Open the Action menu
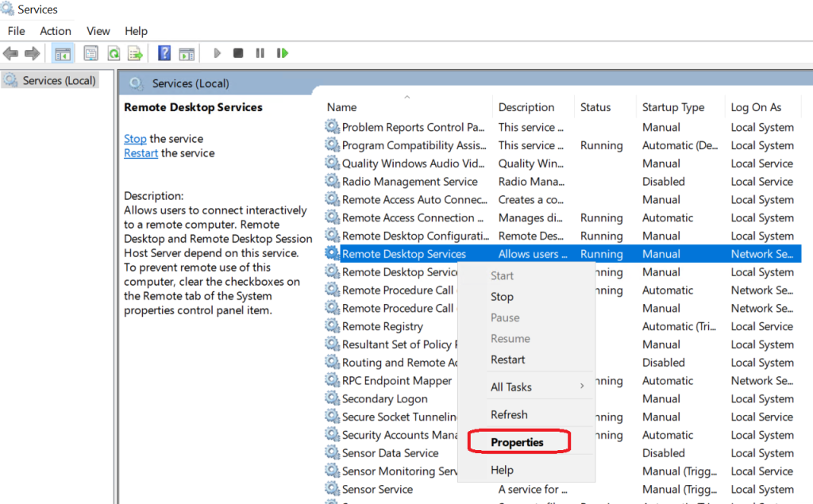Viewport: 813px width, 504px height. pos(55,31)
